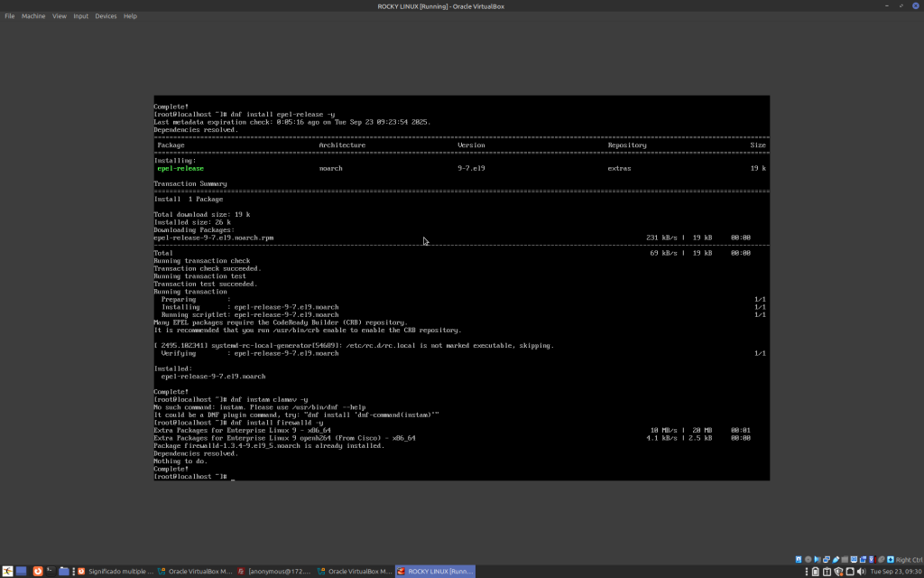
Task: Click the VirtualBox USB pen status icon
Action: pyautogui.click(x=836, y=560)
